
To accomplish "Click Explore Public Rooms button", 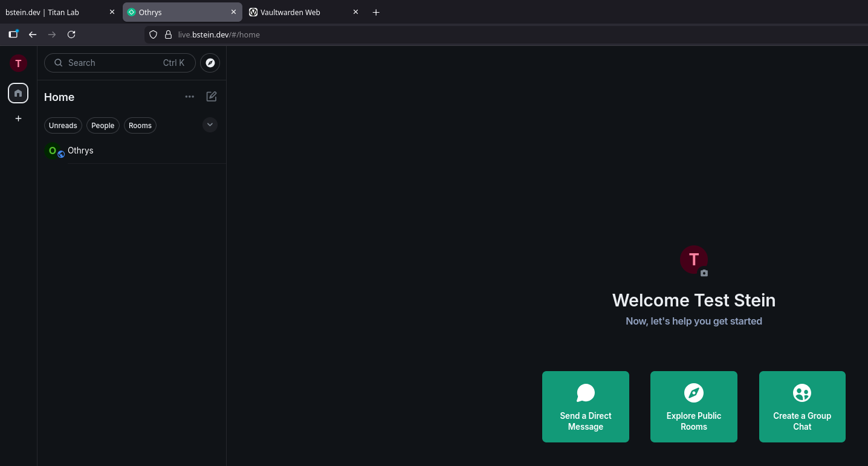I will [x=693, y=407].
